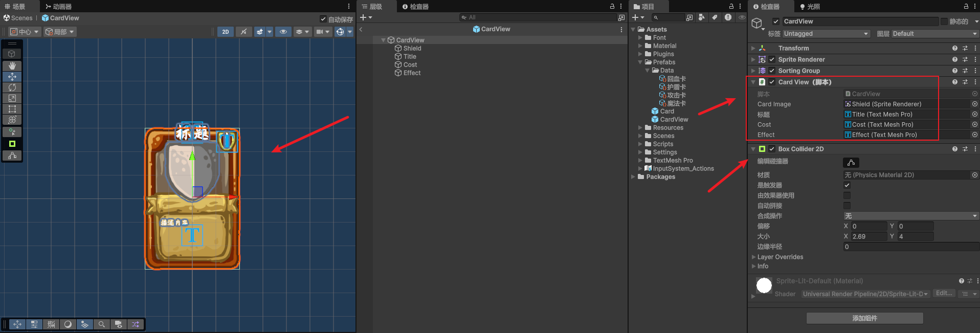Switch to the 层级 tab

point(372,7)
